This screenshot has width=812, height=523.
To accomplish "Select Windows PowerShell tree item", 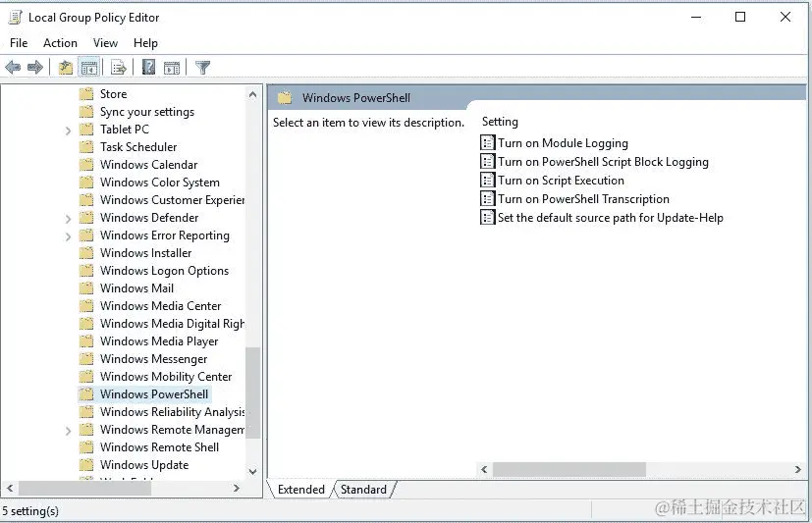I will 154,394.
